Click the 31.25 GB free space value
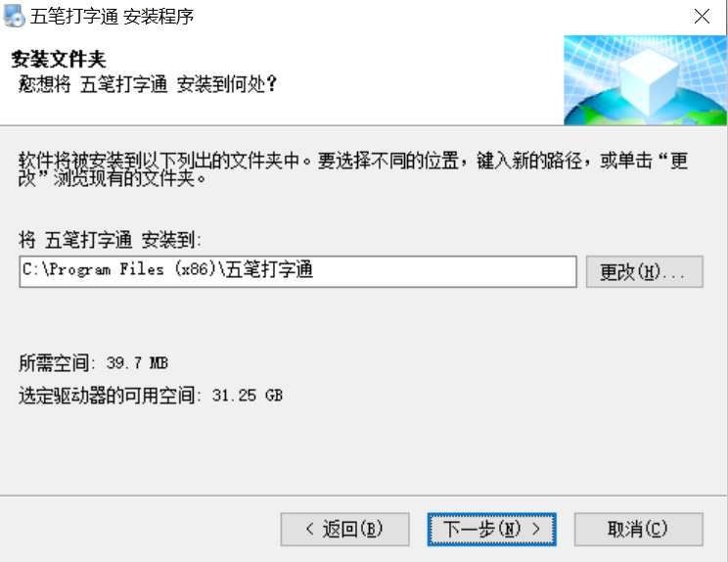The width and height of the screenshot is (728, 562). coord(248,396)
